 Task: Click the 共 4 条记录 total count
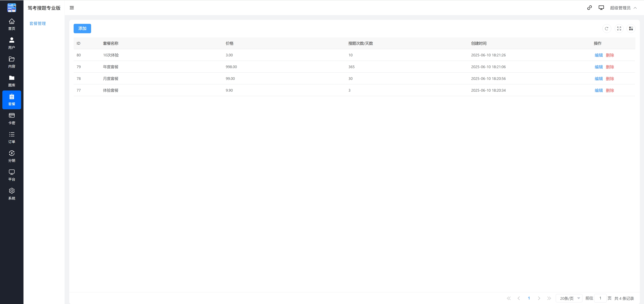pos(624,298)
